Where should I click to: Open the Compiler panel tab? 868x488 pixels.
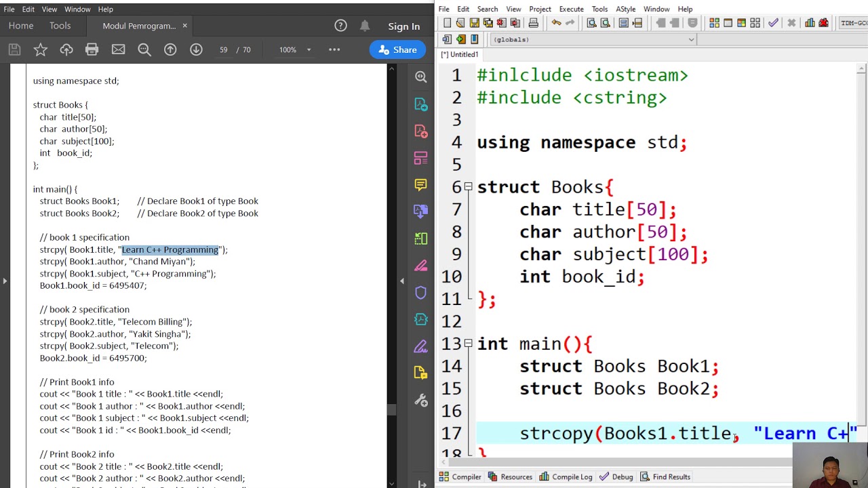pos(460,476)
